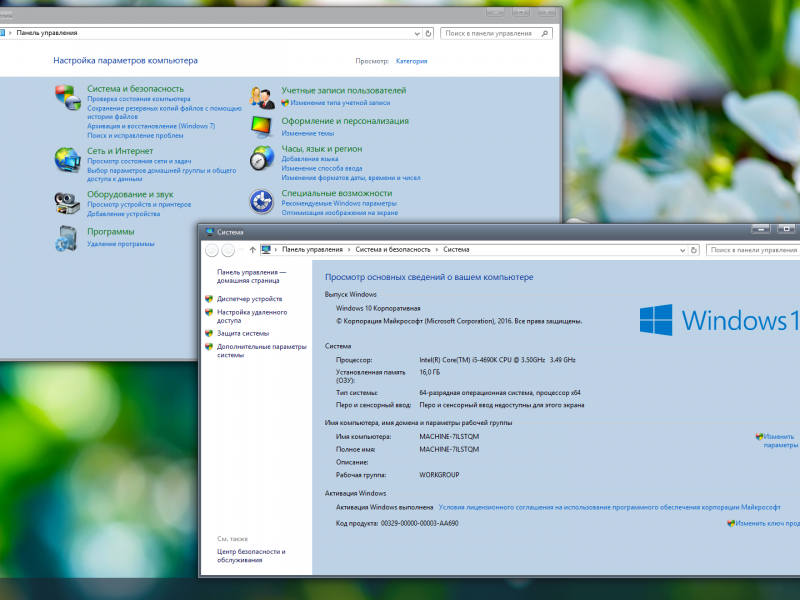Open User Accounts category icon

coord(262,98)
